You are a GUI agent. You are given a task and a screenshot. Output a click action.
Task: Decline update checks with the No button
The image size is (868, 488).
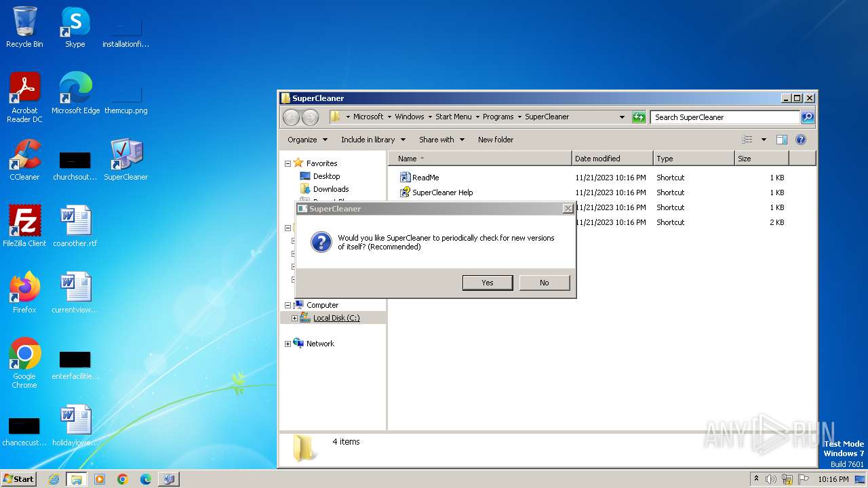pyautogui.click(x=544, y=283)
